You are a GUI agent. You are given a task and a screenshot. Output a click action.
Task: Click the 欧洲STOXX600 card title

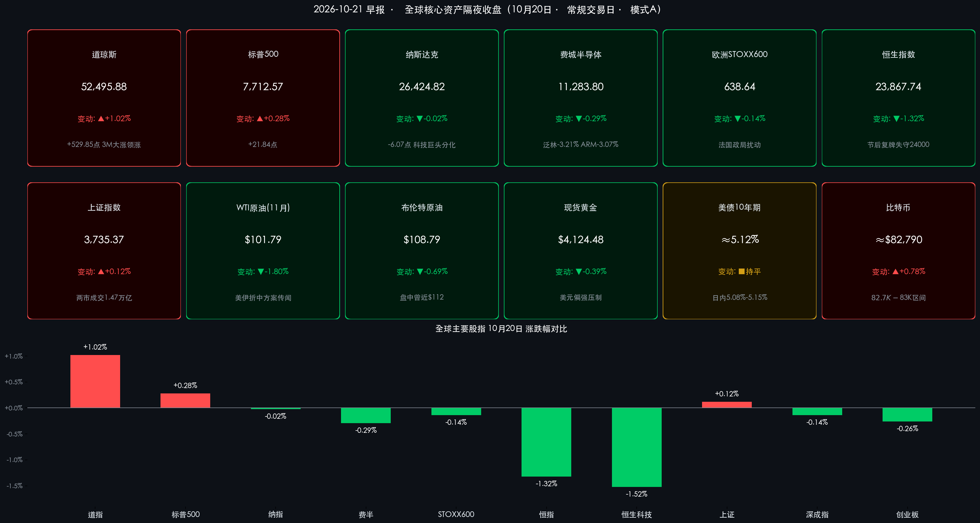(x=739, y=54)
